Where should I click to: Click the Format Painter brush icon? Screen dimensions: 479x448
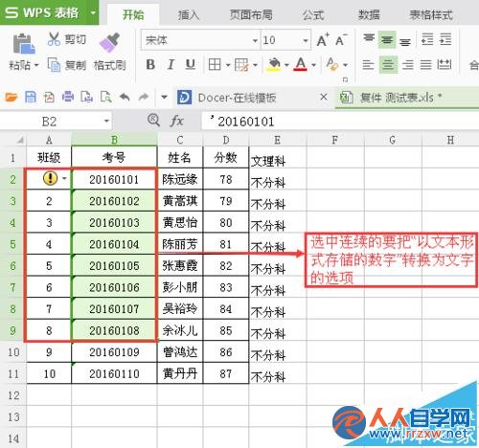click(x=109, y=42)
